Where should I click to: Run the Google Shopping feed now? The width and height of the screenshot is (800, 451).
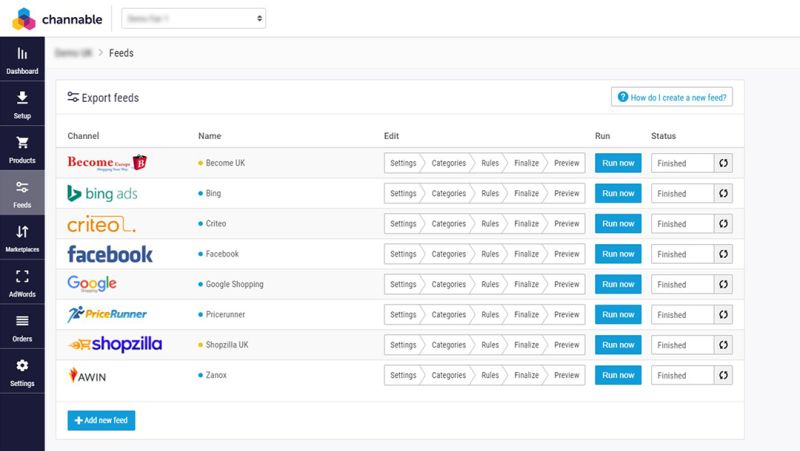[618, 284]
